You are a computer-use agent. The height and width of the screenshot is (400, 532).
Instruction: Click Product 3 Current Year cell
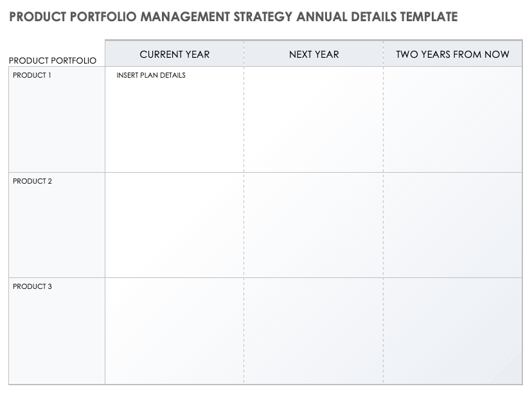175,331
